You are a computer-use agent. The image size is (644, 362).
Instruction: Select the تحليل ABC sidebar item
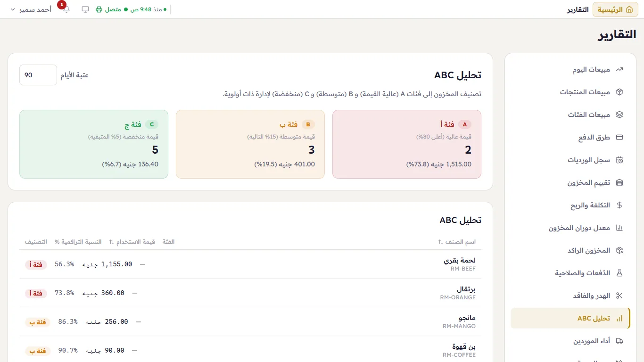[x=570, y=318]
